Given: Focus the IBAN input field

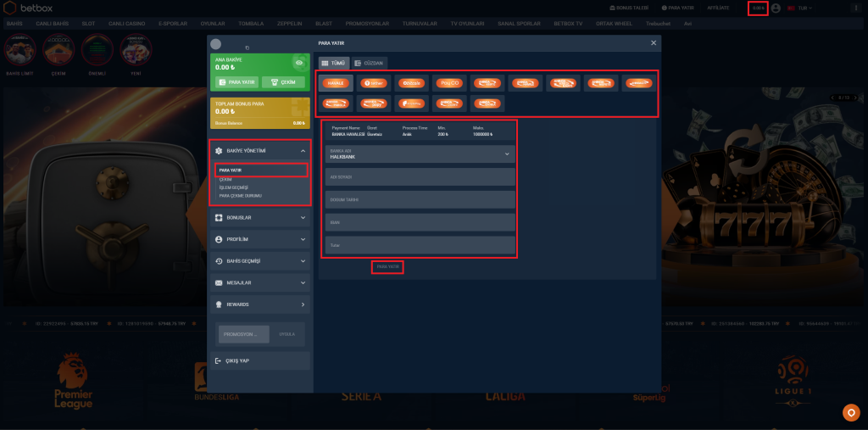Looking at the screenshot, I should click(x=420, y=222).
